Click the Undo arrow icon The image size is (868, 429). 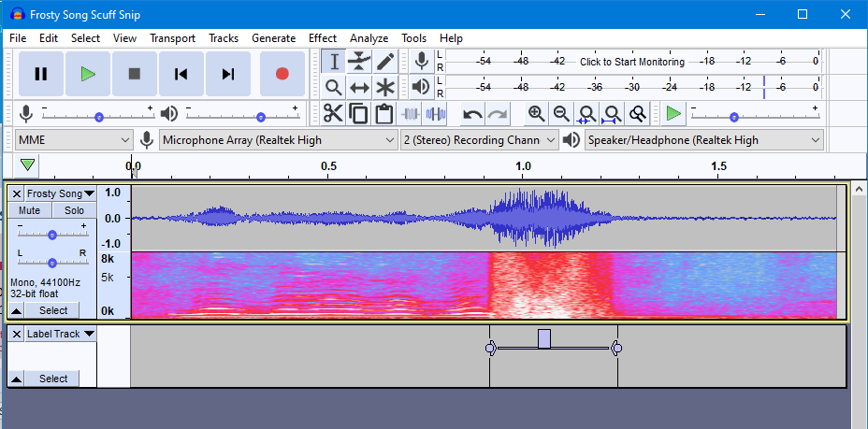472,114
